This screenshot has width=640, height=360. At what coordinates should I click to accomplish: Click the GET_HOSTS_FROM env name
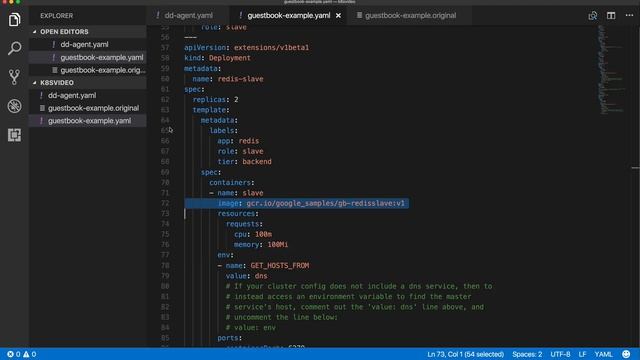pos(280,266)
